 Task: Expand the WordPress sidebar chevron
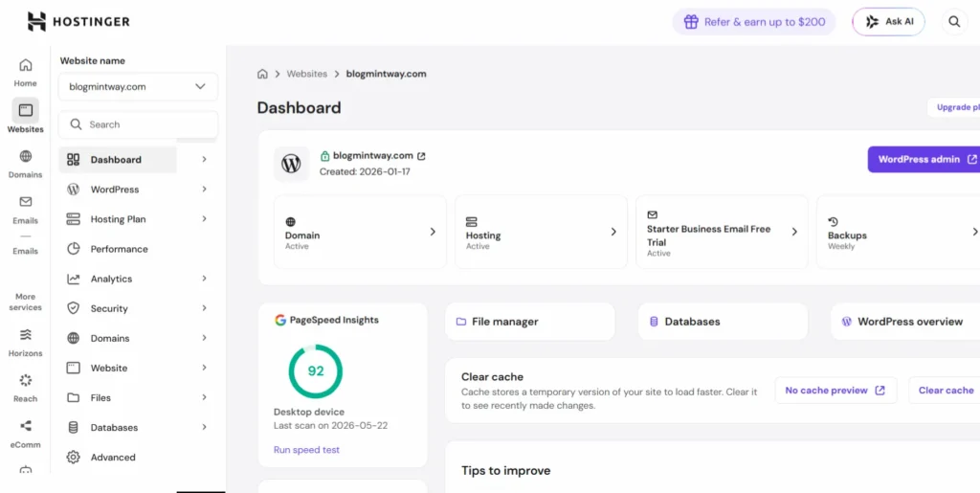tap(205, 189)
